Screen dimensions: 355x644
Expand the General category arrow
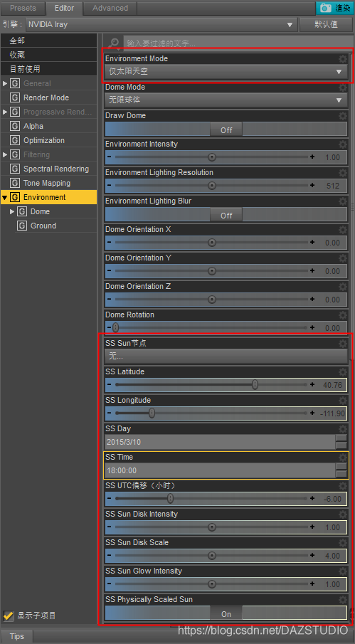click(x=5, y=84)
